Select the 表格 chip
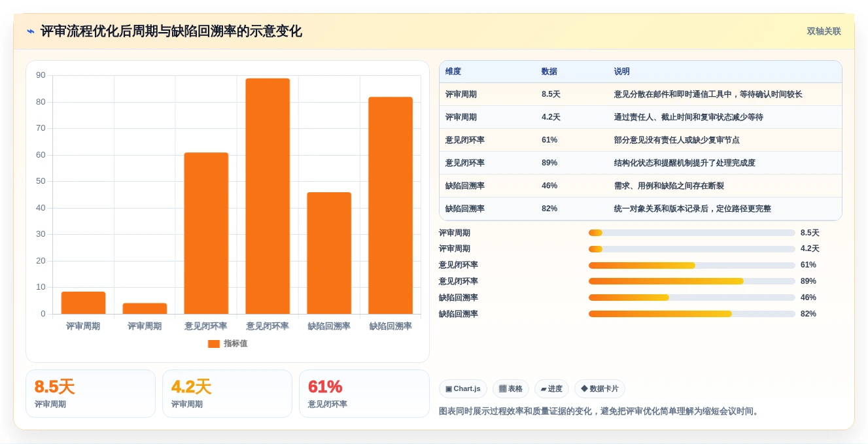The height and width of the screenshot is (444, 868). pyautogui.click(x=511, y=389)
